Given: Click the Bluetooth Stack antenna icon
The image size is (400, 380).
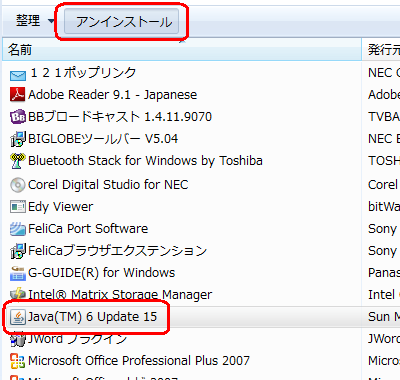Looking at the screenshot, I should 18,161.
